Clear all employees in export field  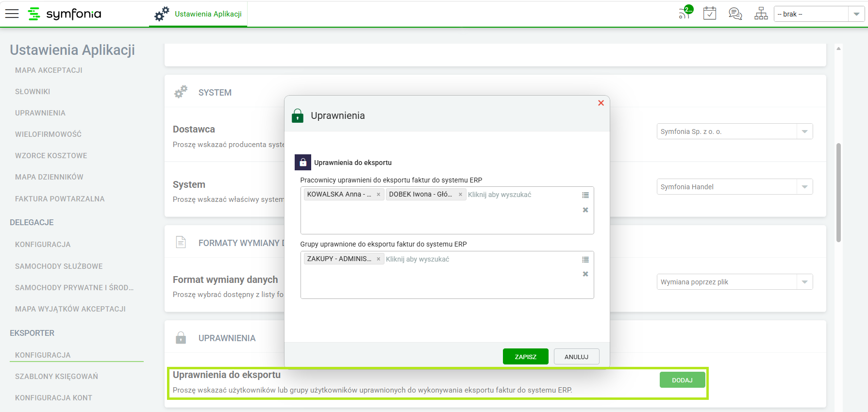(585, 210)
